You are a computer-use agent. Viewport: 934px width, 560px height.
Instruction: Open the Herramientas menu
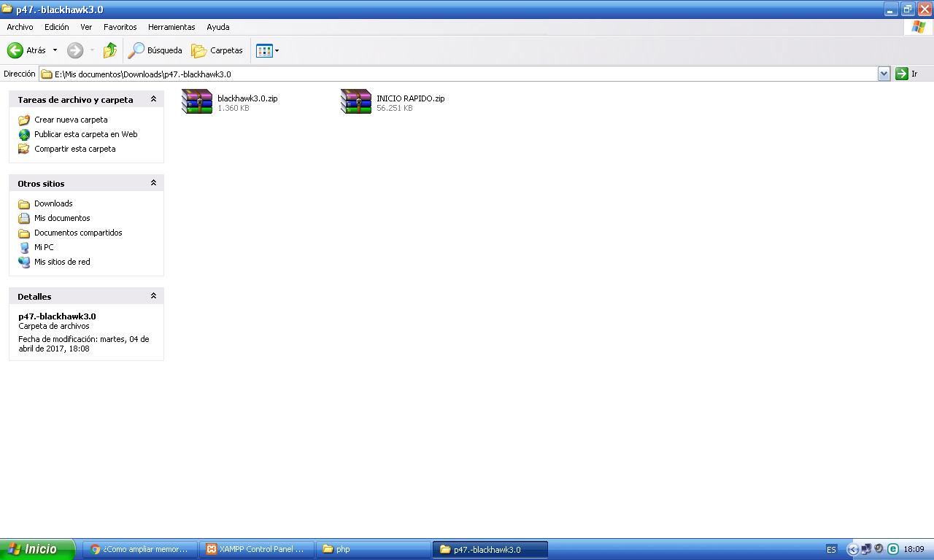(x=171, y=27)
